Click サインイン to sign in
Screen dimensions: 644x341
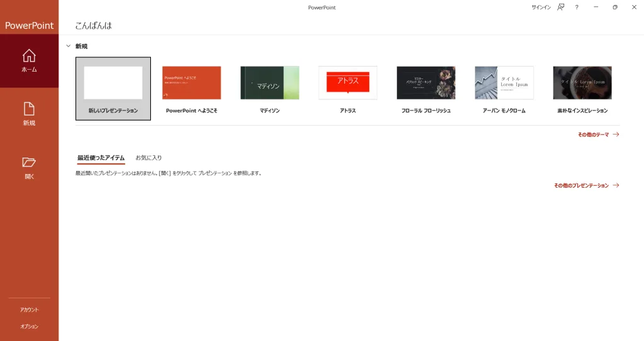tap(541, 7)
